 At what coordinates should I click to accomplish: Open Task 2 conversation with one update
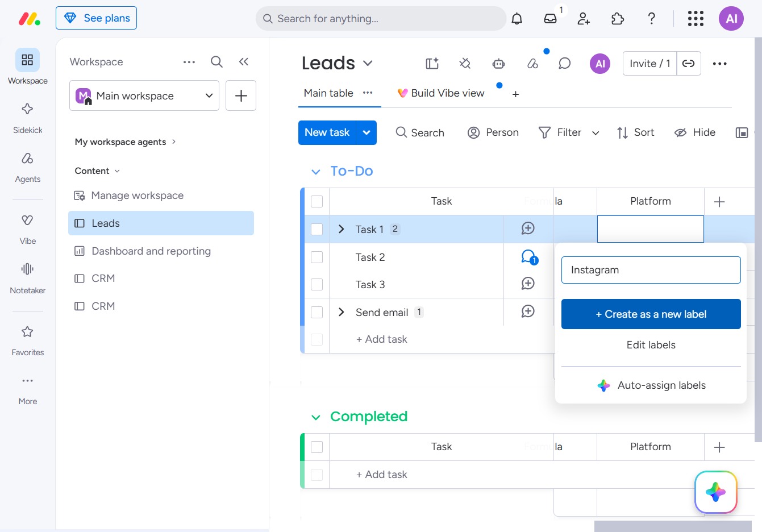529,257
